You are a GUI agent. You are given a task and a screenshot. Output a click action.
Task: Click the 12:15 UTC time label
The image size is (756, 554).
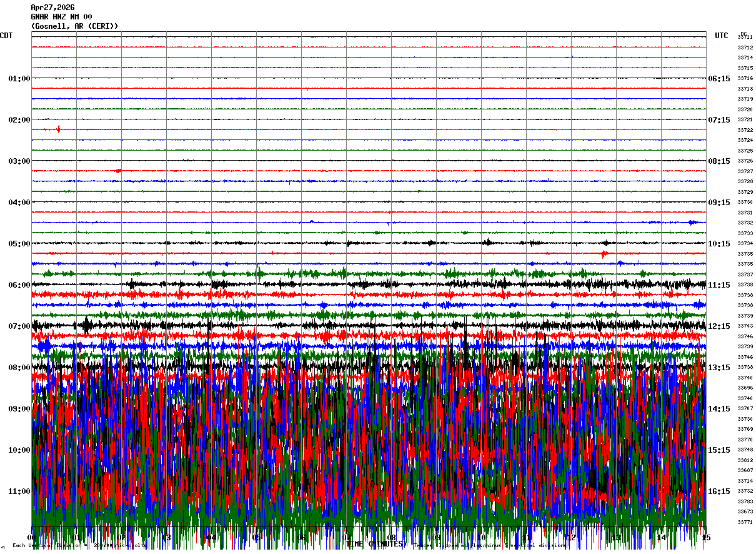click(719, 326)
